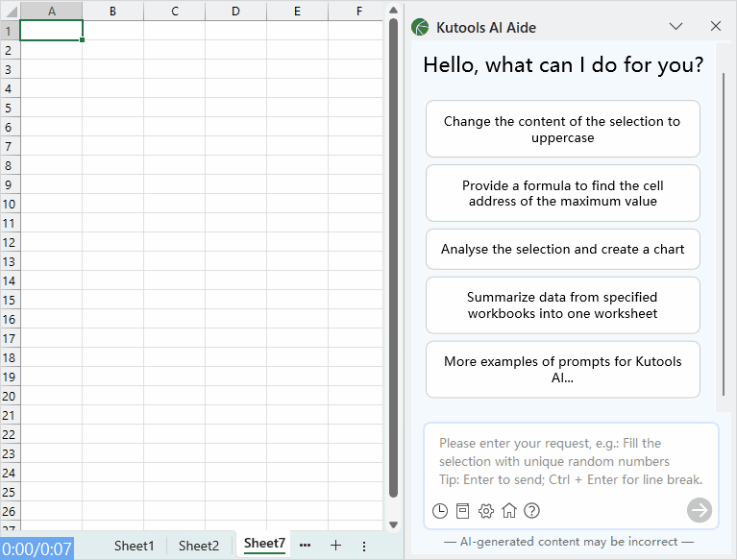Image resolution: width=737 pixels, height=560 pixels.
Task: Click the AI pane vertical scrollbar
Action: (x=724, y=235)
